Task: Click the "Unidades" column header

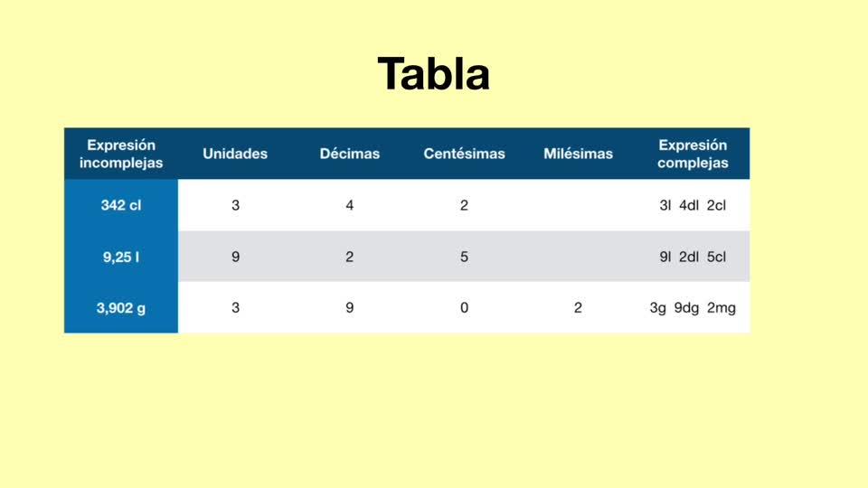Action: (x=235, y=154)
